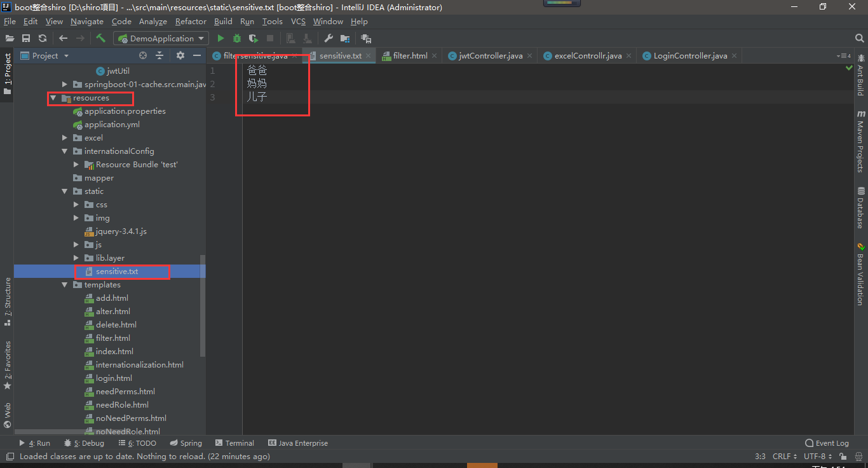Open the 5: Debug tool window
The height and width of the screenshot is (468, 868).
point(84,443)
